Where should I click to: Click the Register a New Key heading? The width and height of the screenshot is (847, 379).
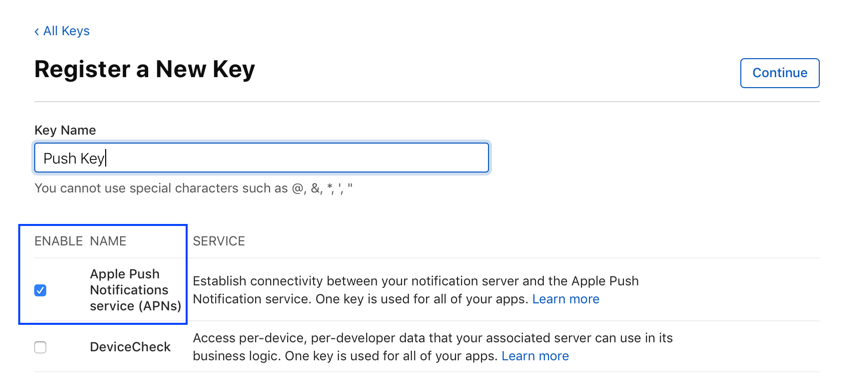pos(144,70)
